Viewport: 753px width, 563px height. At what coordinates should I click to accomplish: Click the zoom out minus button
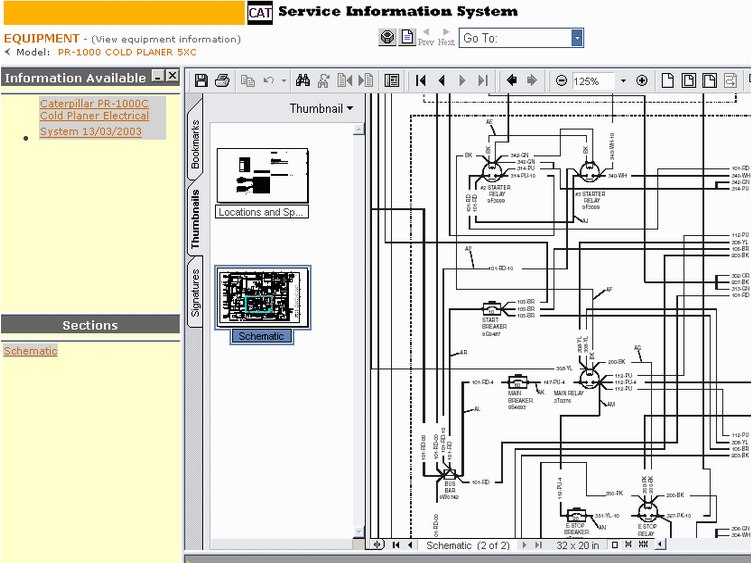pos(561,80)
